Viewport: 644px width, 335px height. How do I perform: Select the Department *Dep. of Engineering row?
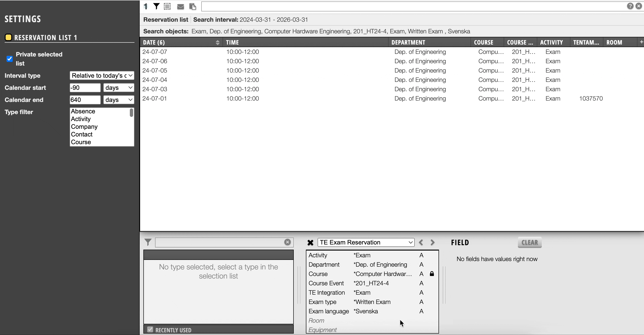point(372,265)
